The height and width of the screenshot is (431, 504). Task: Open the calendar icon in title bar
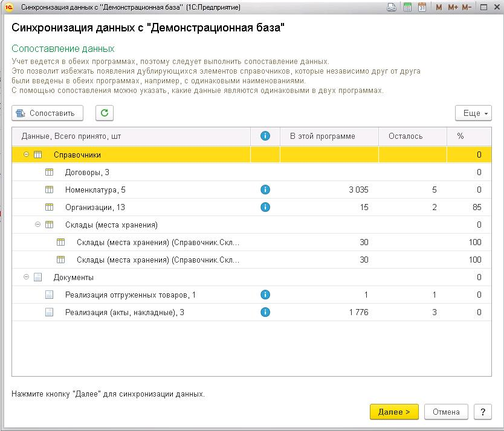(422, 7)
